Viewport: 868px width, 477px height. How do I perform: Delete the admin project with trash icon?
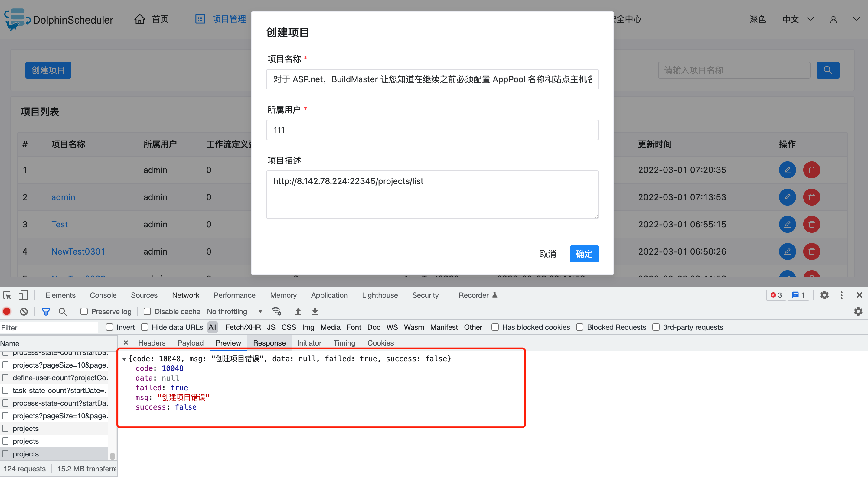coord(812,197)
